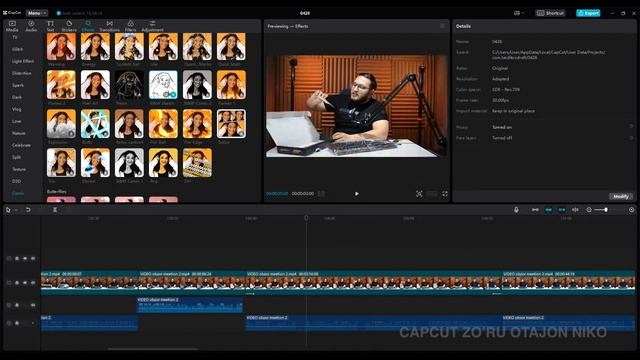This screenshot has height=360, width=640.
Task: Open the timeline settings icon at far right
Action: (x=631, y=210)
